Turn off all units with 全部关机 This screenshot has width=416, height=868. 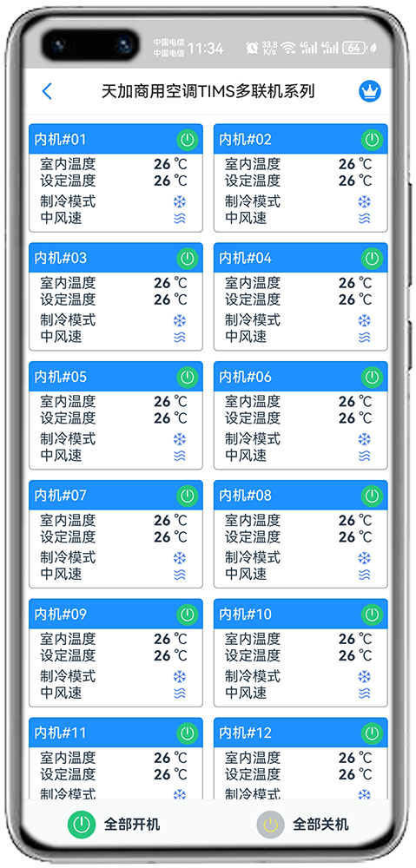pos(302,825)
